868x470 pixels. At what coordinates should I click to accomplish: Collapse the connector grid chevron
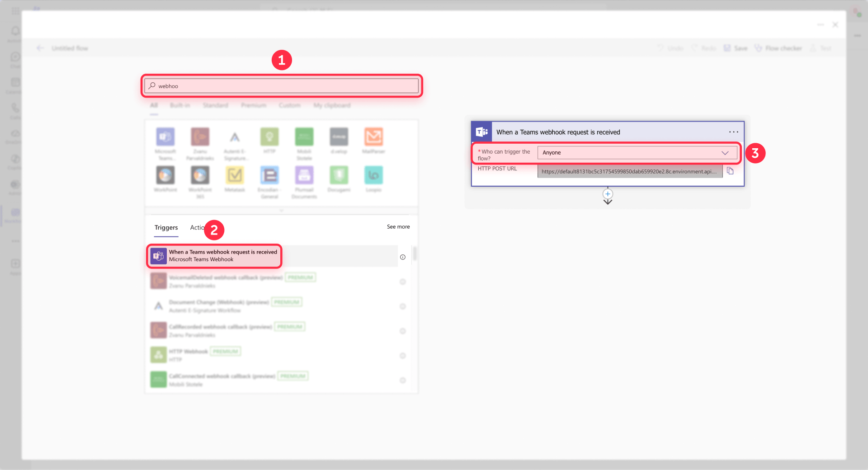click(x=281, y=211)
